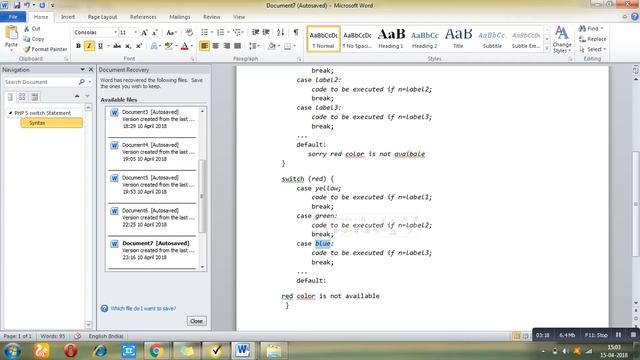640x360 pixels.
Task: Collapse the PHP 5 switch Statement heading
Action: click(10, 113)
